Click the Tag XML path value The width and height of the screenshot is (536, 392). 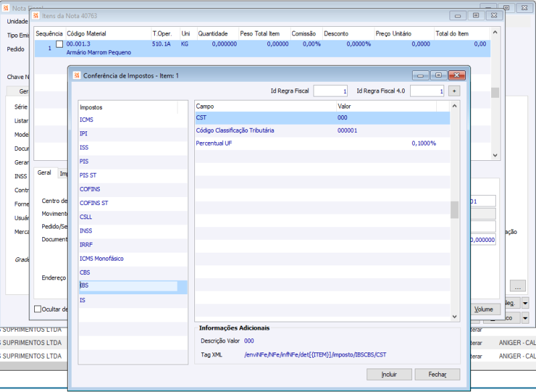(315, 354)
